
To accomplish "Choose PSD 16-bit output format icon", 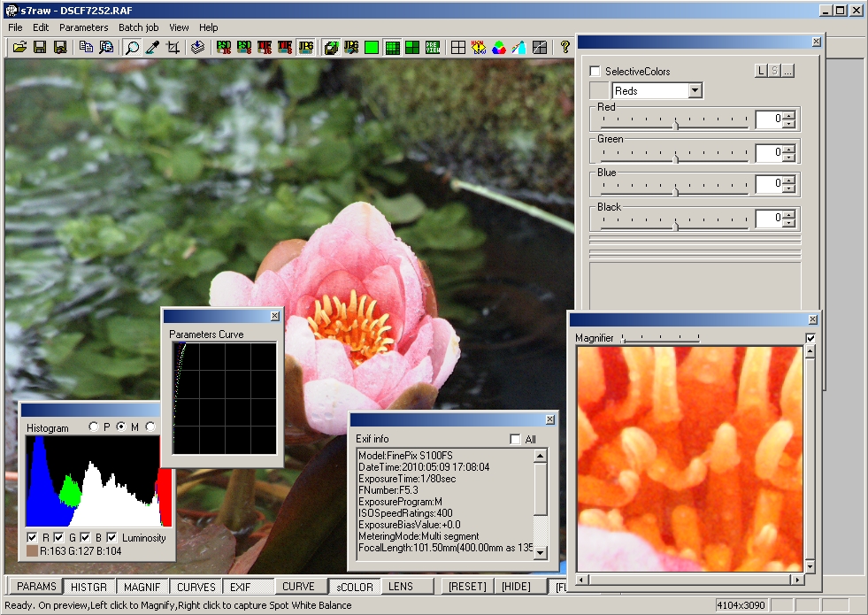I will click(224, 48).
